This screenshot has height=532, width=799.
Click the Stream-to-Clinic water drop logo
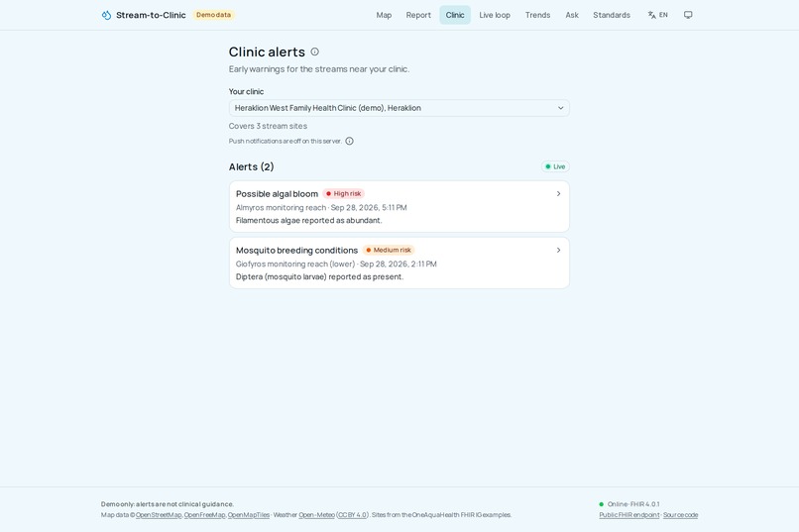tap(106, 15)
